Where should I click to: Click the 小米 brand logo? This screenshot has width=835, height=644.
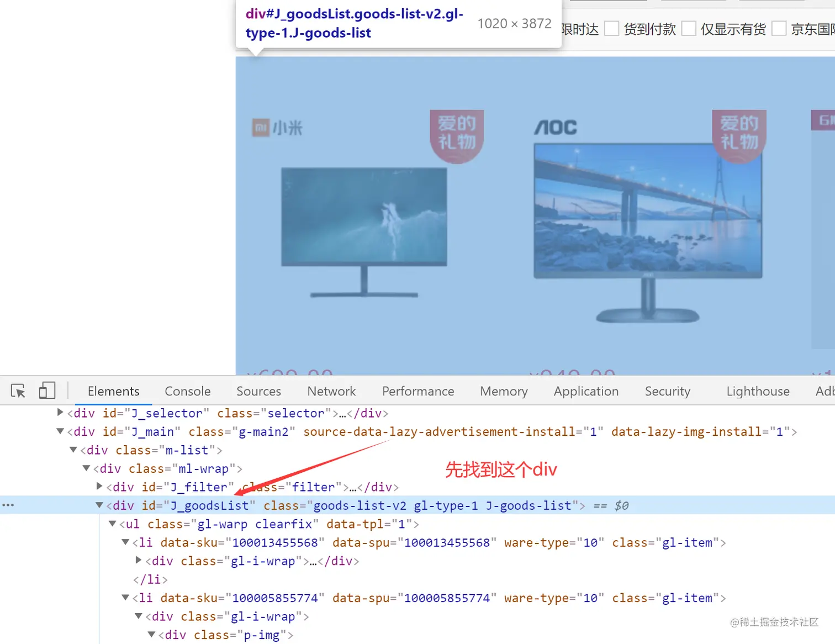coord(278,128)
